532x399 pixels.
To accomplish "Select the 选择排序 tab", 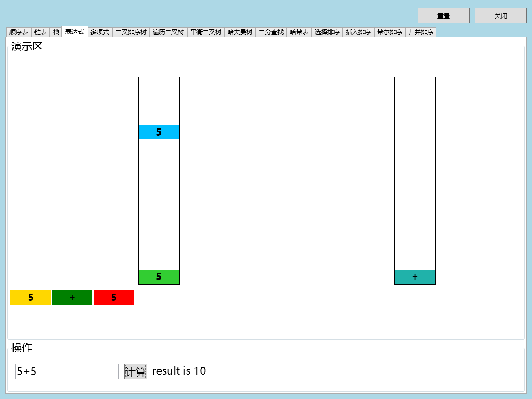I will pyautogui.click(x=327, y=32).
